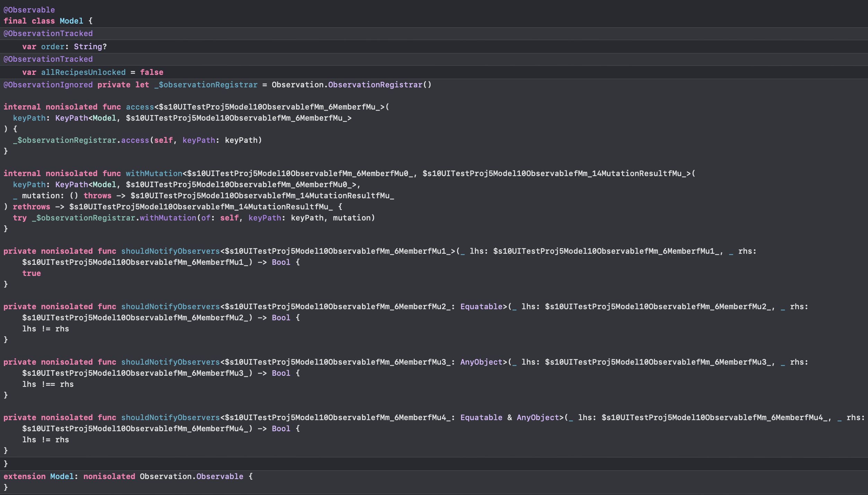Image resolution: width=868 pixels, height=495 pixels.
Task: Click "Equatable" in the "Equatable & AnyObject" constraint
Action: (481, 417)
